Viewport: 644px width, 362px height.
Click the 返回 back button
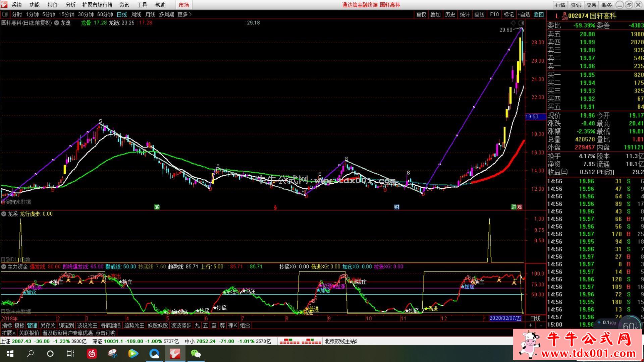click(x=539, y=14)
